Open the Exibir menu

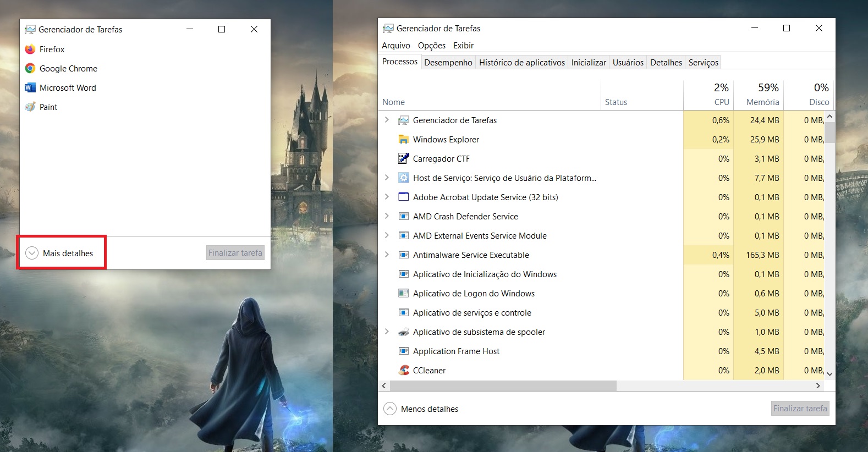(464, 46)
